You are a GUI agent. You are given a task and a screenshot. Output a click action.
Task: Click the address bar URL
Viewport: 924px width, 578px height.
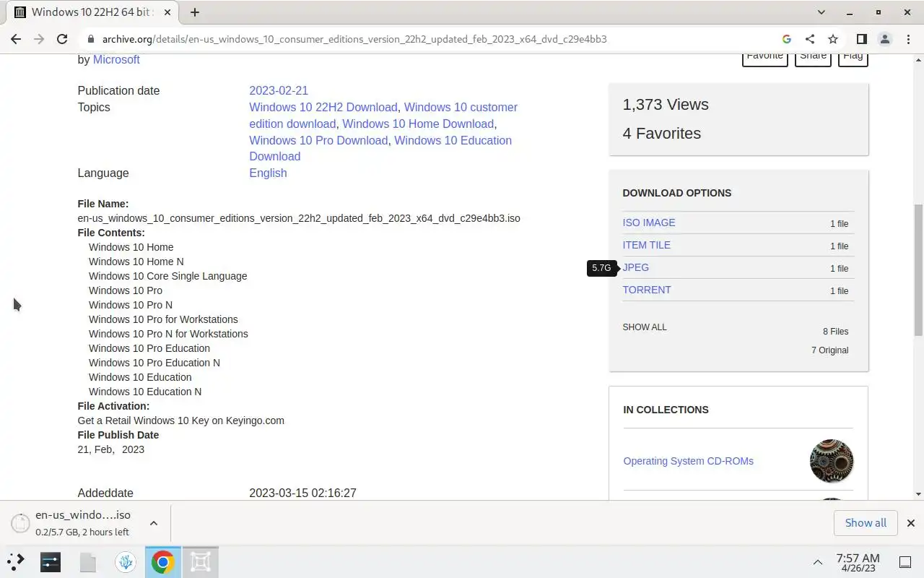click(x=354, y=39)
